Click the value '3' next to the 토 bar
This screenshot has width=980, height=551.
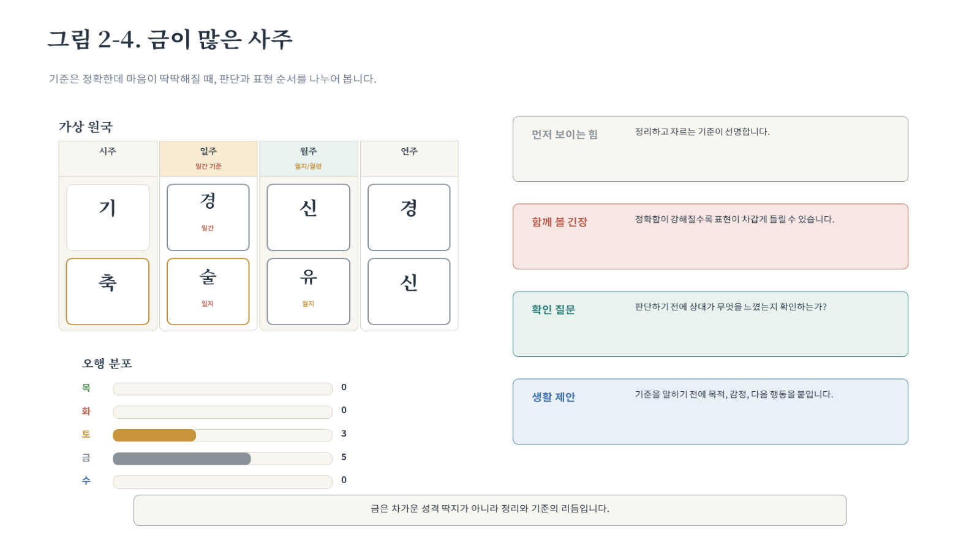tap(344, 433)
